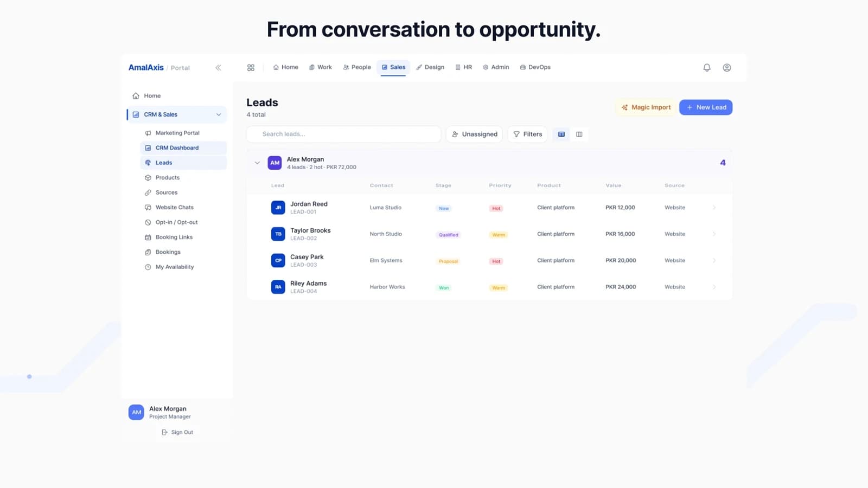The width and height of the screenshot is (868, 488).
Task: Open the Filters menu
Action: (527, 134)
